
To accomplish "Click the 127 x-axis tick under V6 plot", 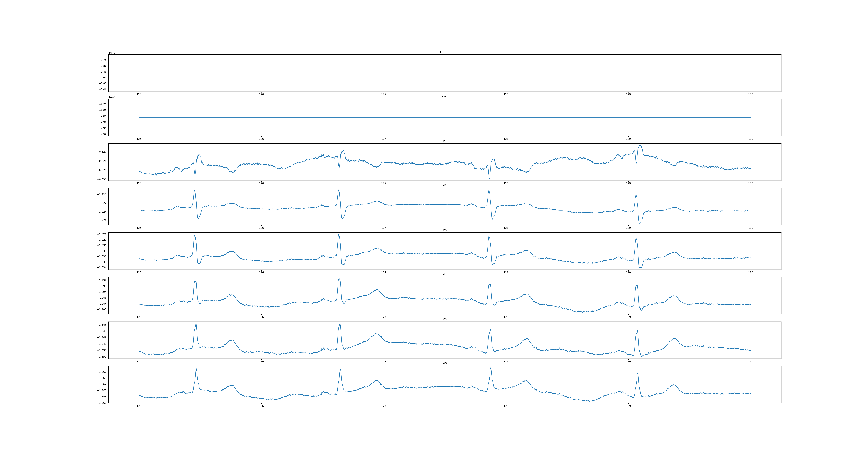I will click(384, 406).
